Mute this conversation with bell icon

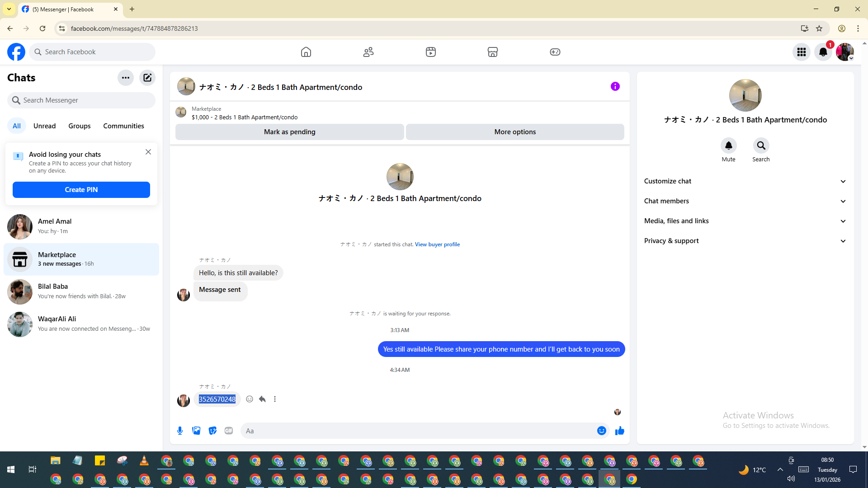click(728, 145)
